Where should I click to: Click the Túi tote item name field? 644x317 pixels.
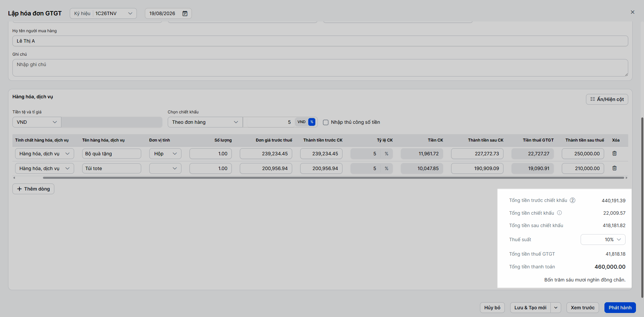pos(112,168)
